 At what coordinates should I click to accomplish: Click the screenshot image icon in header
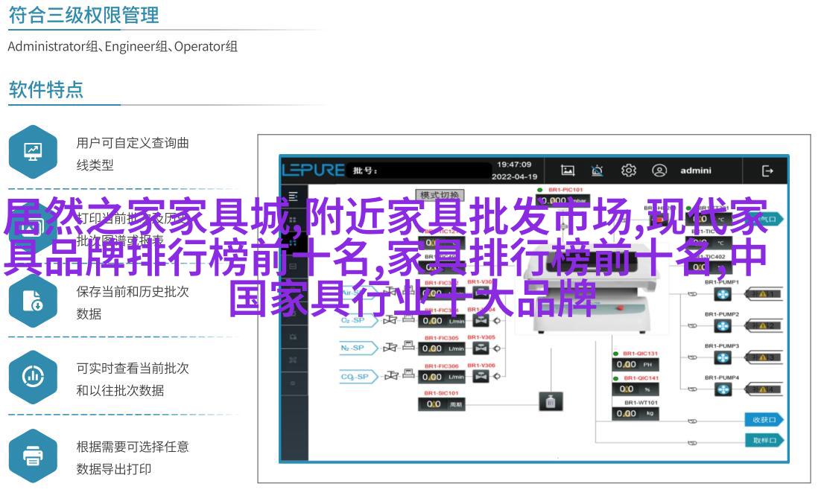pyautogui.click(x=568, y=170)
